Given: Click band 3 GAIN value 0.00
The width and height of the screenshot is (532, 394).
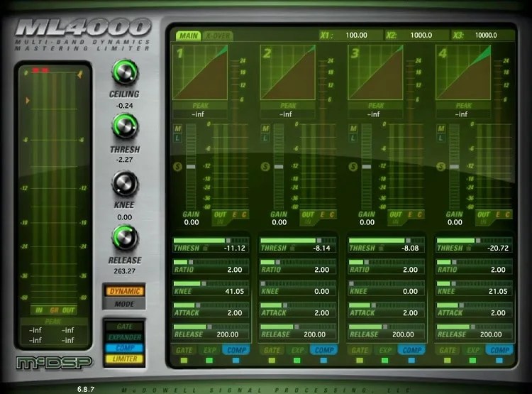Looking at the screenshot, I should coord(367,222).
